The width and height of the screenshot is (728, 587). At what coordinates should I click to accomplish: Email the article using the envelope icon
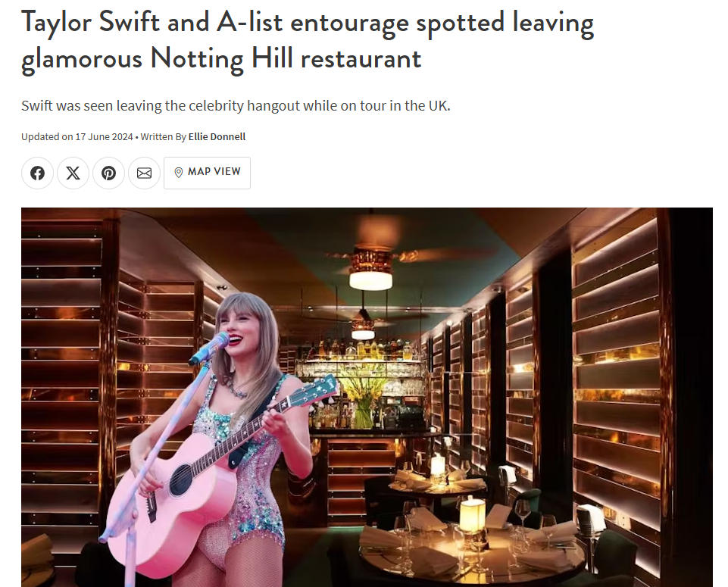(x=145, y=173)
